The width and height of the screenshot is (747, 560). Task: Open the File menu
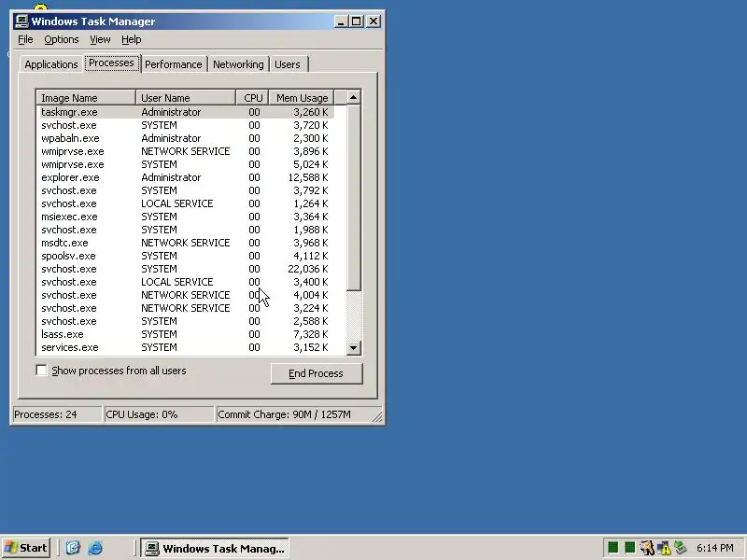(25, 39)
